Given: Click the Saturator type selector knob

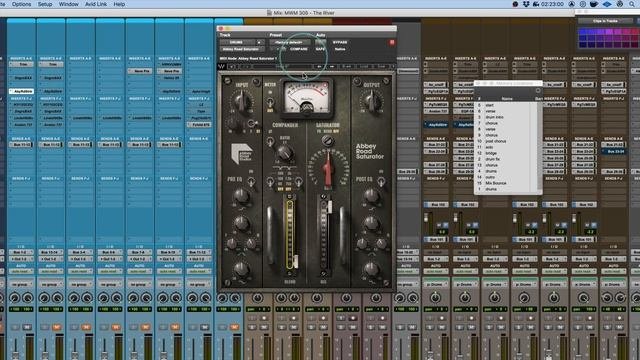Looking at the screenshot, I should click(x=327, y=140).
